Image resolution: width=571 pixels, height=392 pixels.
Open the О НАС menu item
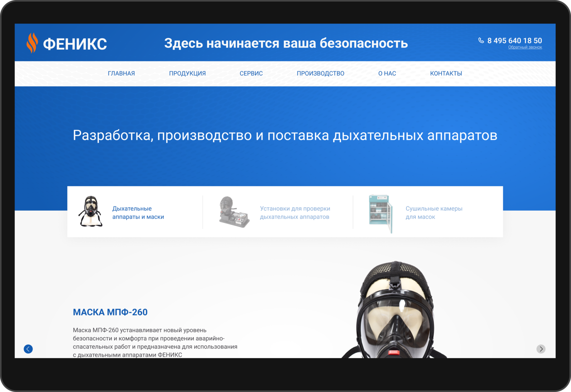[x=387, y=73]
